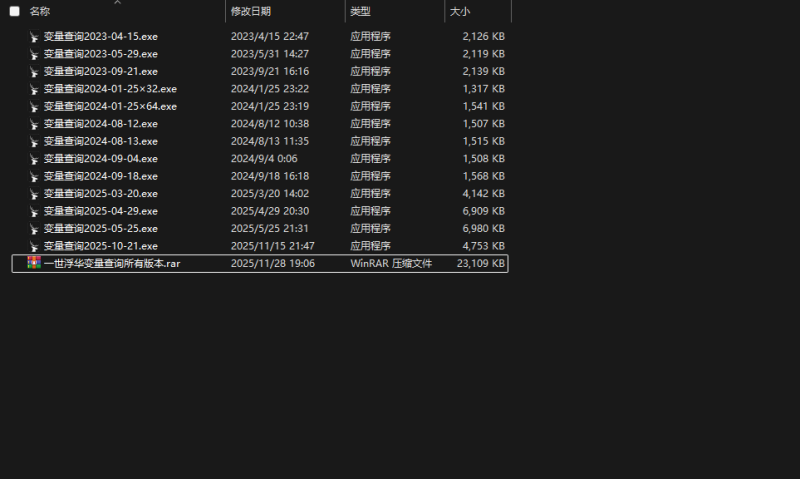Image resolution: width=800 pixels, height=479 pixels.
Task: Sort by the 类型 column header
Action: click(360, 11)
